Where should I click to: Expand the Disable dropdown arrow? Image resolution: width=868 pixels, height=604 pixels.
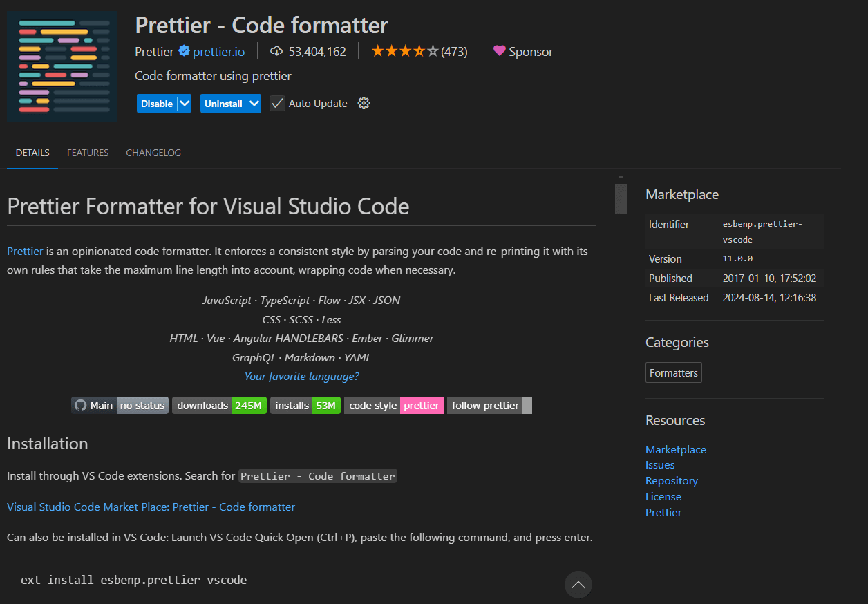tap(185, 104)
